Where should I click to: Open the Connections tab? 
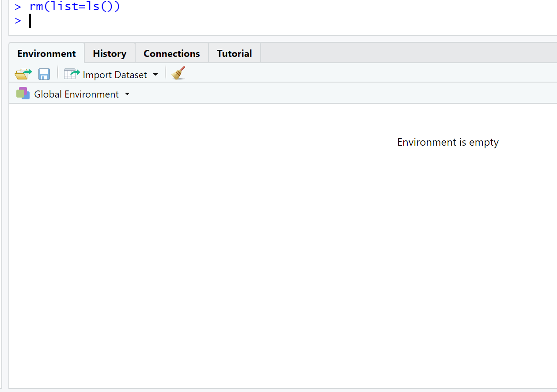(172, 53)
